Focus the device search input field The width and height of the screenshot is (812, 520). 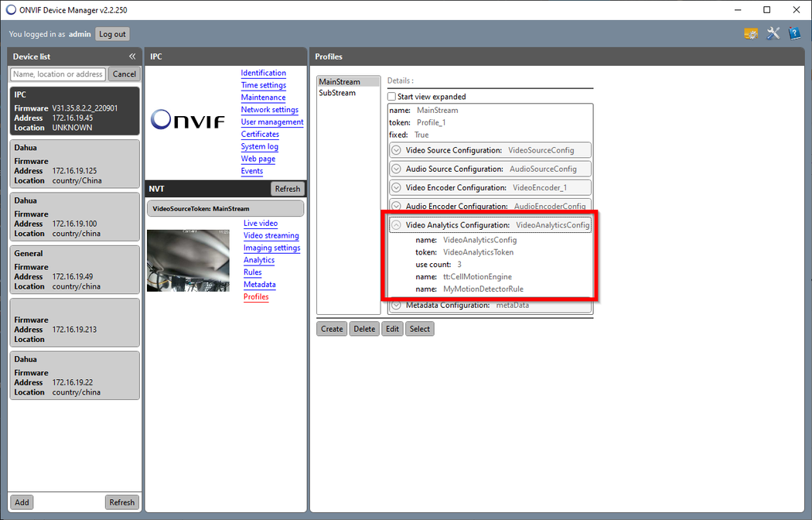(x=57, y=74)
